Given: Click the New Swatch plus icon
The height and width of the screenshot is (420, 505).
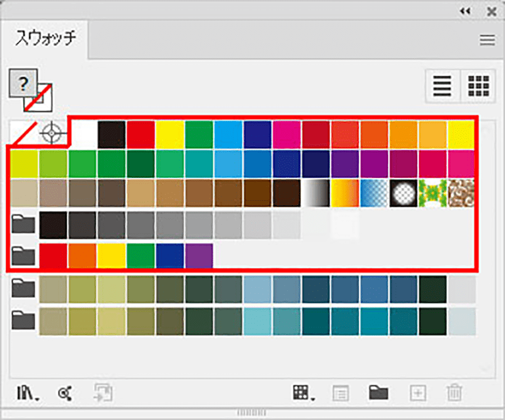Looking at the screenshot, I should click(x=417, y=393).
